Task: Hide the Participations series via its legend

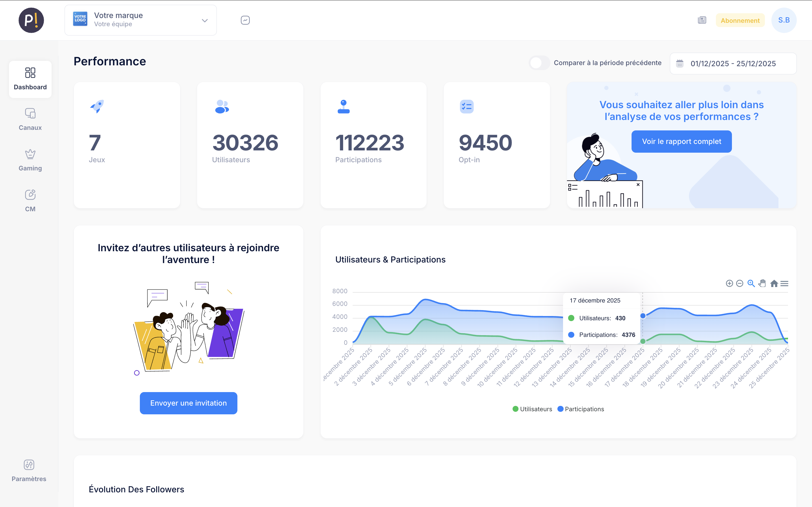Action: tap(581, 409)
